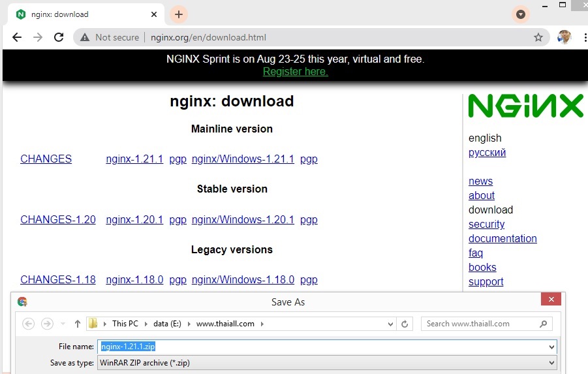Open a new tab with the plus button

tap(178, 14)
